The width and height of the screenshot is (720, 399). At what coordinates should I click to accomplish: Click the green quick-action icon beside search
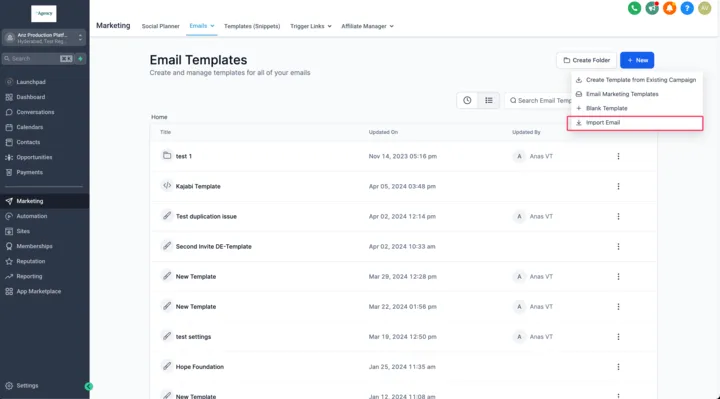pos(81,59)
